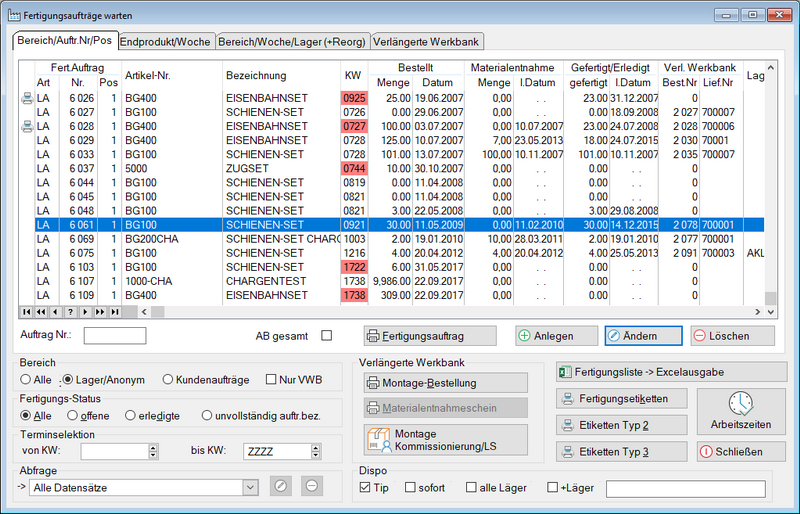Click the Löschen button
This screenshot has height=514, width=800.
click(x=731, y=336)
